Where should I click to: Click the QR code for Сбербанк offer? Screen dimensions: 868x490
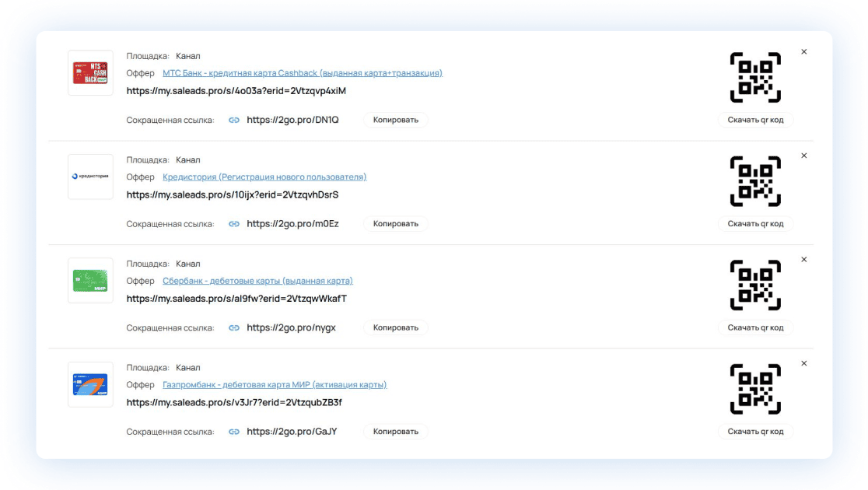(754, 285)
